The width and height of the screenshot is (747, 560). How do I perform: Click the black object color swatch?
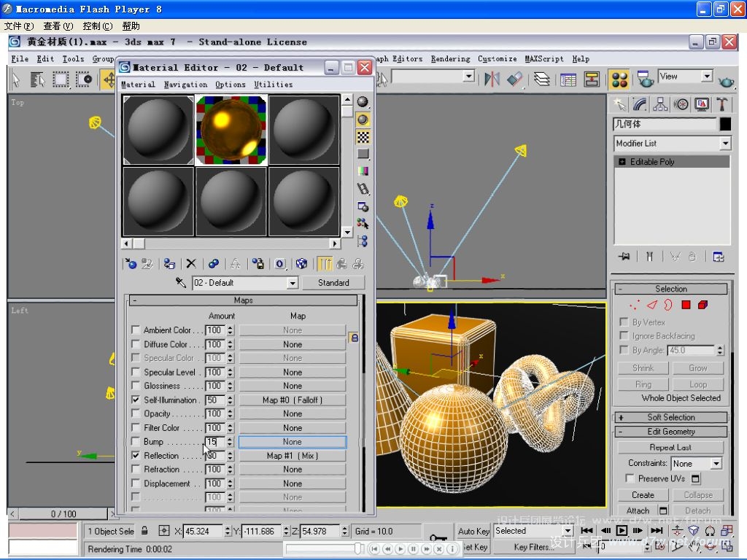pyautogui.click(x=724, y=125)
